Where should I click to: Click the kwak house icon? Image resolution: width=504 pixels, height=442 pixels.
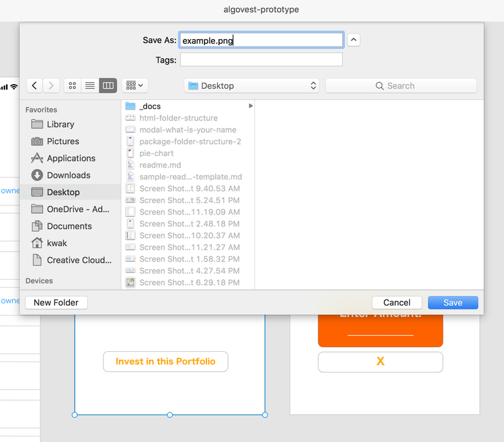pos(37,243)
